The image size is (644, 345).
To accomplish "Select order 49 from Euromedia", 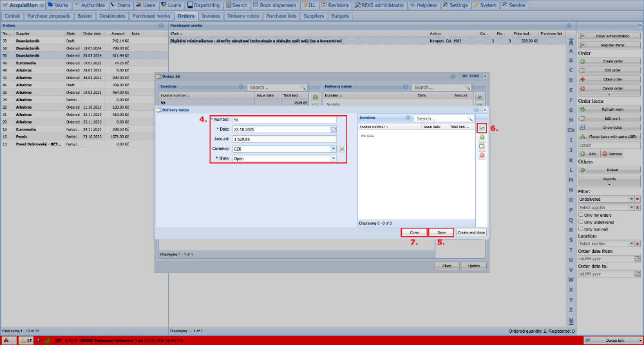I will tap(84, 63).
